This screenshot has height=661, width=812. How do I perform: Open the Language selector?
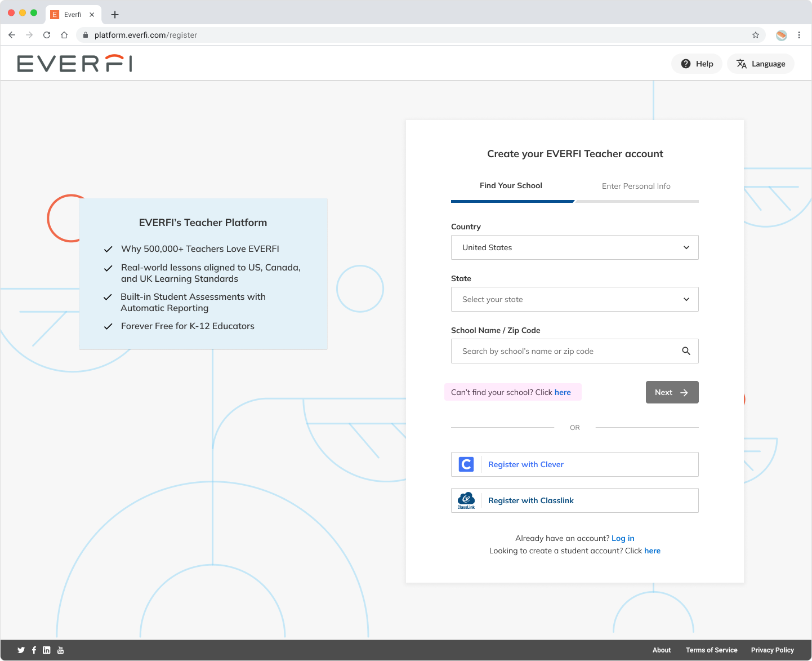pos(761,64)
